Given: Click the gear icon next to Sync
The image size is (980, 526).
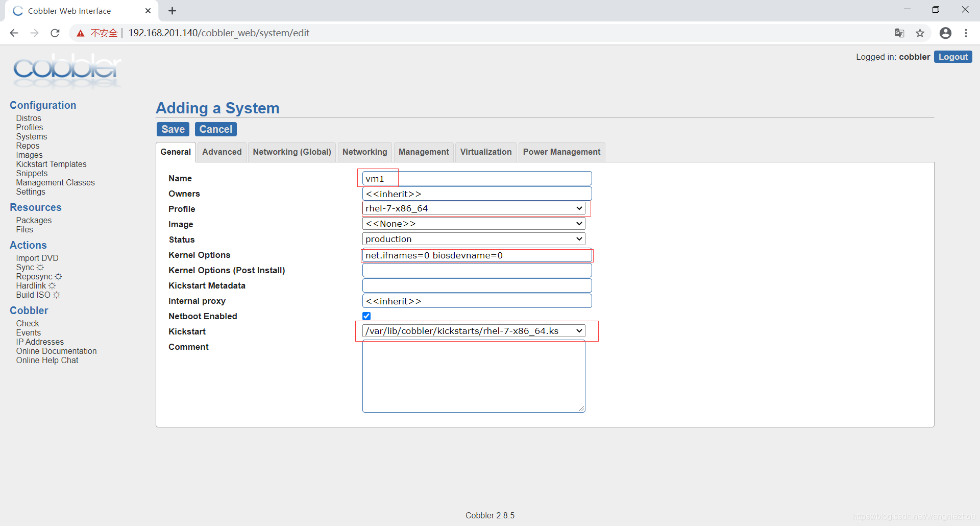Looking at the screenshot, I should tap(40, 268).
